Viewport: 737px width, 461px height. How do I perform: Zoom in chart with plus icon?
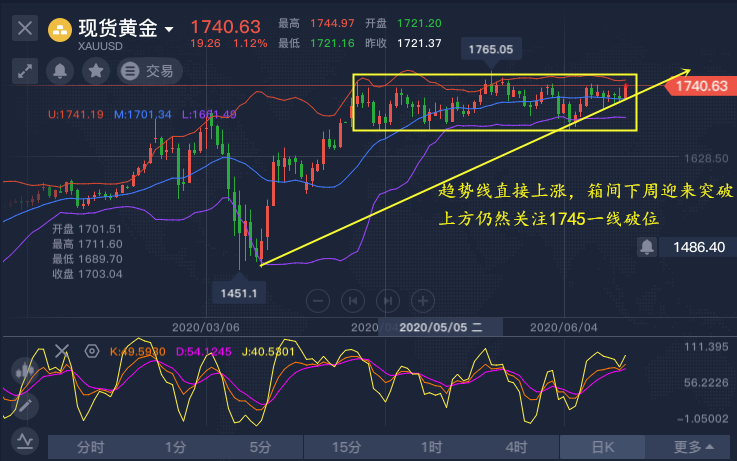click(423, 299)
